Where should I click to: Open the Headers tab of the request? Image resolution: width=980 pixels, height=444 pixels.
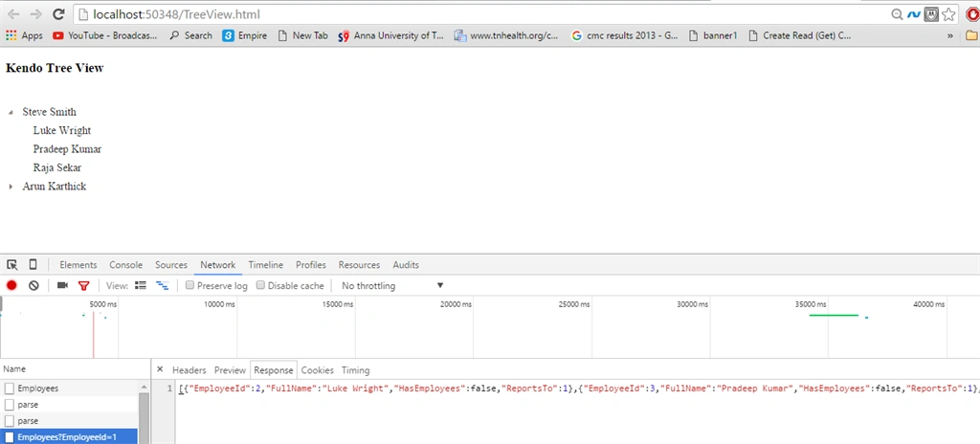(189, 370)
